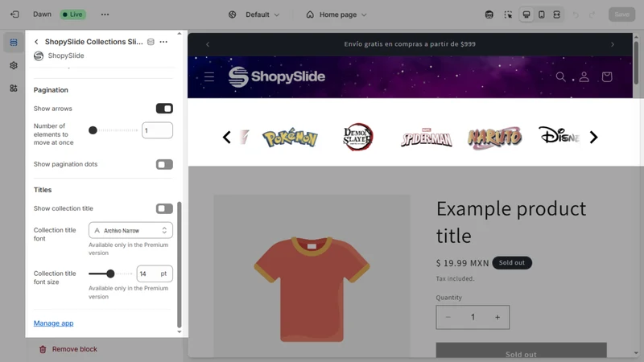Viewport: 644px width, 362px height.
Task: Open the Sections panel icon
Action: point(14,43)
